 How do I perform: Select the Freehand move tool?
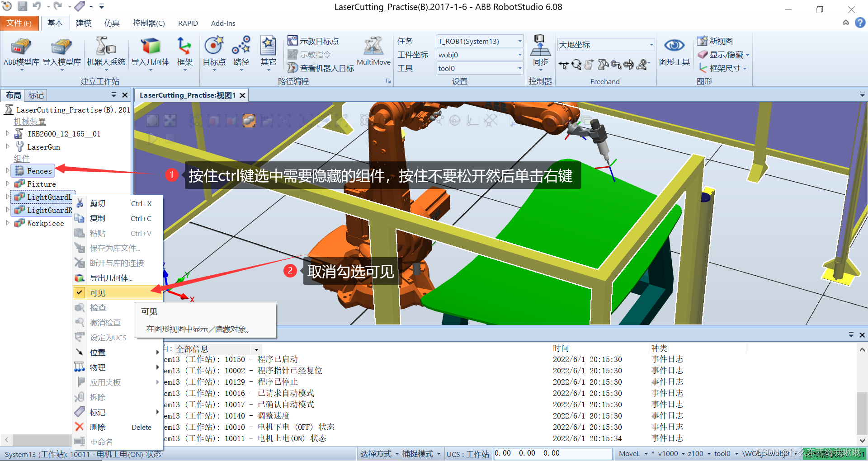(563, 65)
